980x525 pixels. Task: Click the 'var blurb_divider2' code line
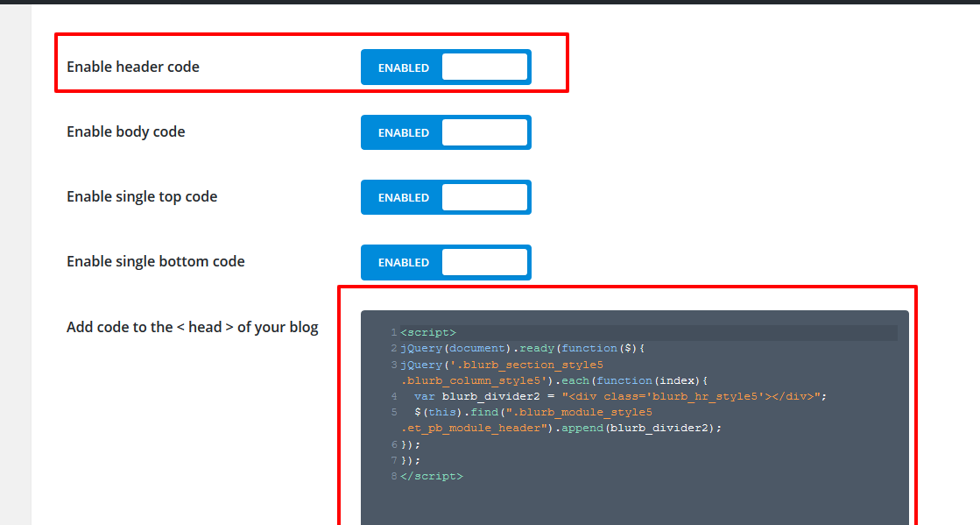[620, 396]
